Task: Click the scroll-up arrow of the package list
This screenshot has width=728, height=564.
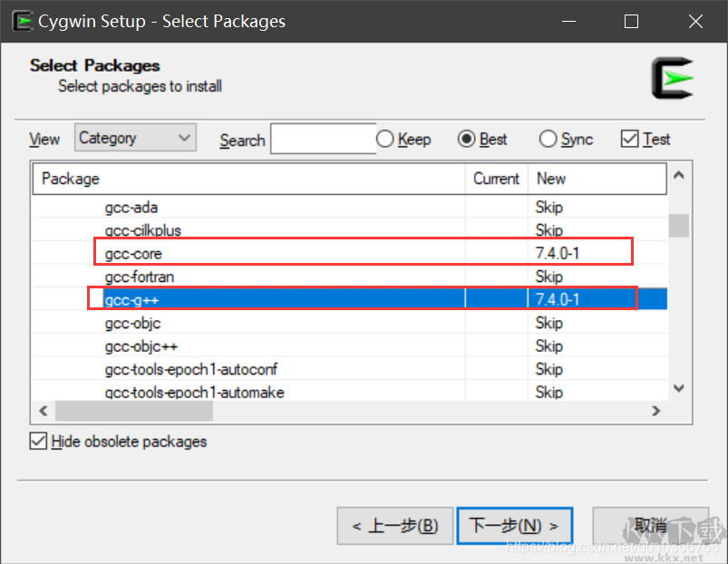Action: tap(678, 176)
